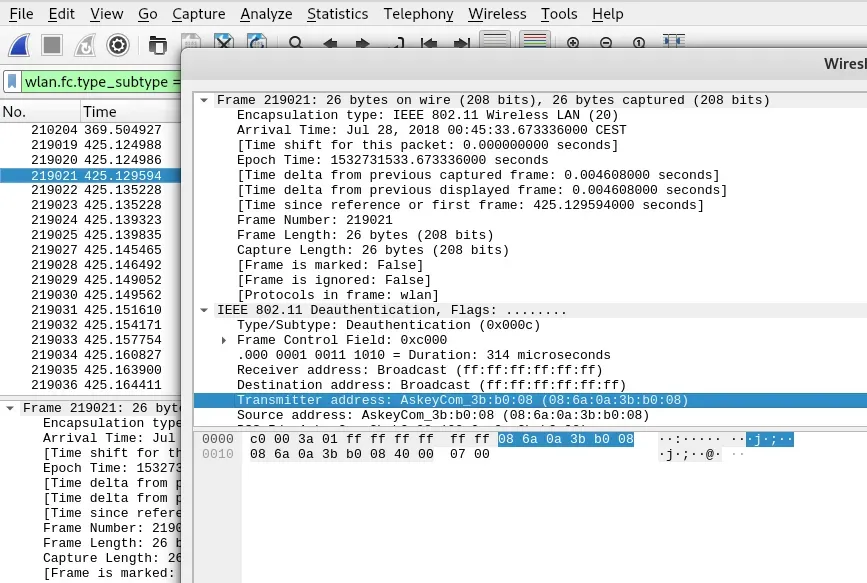This screenshot has height=583, width=867.
Task: Expand the Frame Control Field node
Action: pyautogui.click(x=225, y=340)
